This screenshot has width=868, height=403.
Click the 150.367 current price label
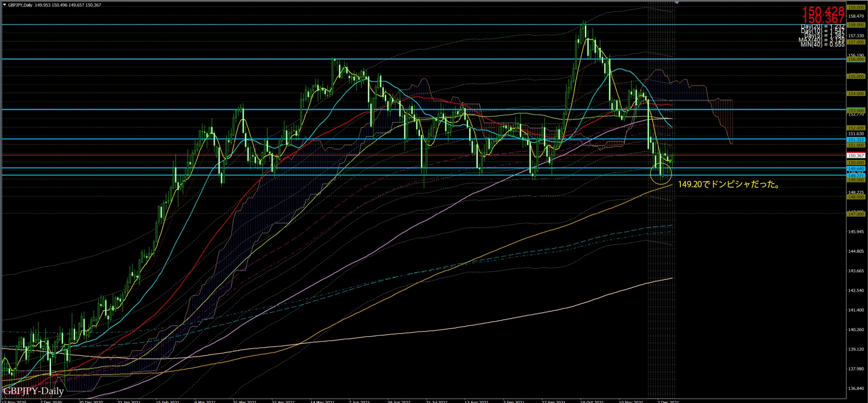pos(855,156)
